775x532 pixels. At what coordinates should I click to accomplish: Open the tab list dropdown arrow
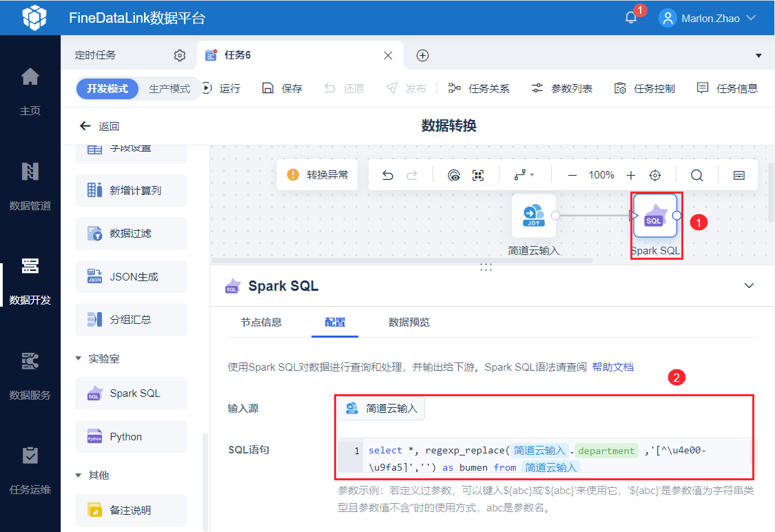tap(758, 55)
